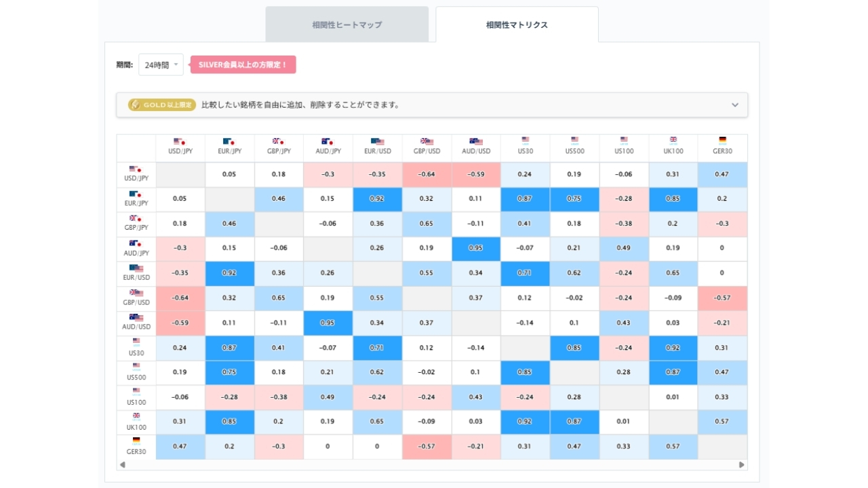Select US500 row cell under UK100 (0.87)

click(x=673, y=371)
